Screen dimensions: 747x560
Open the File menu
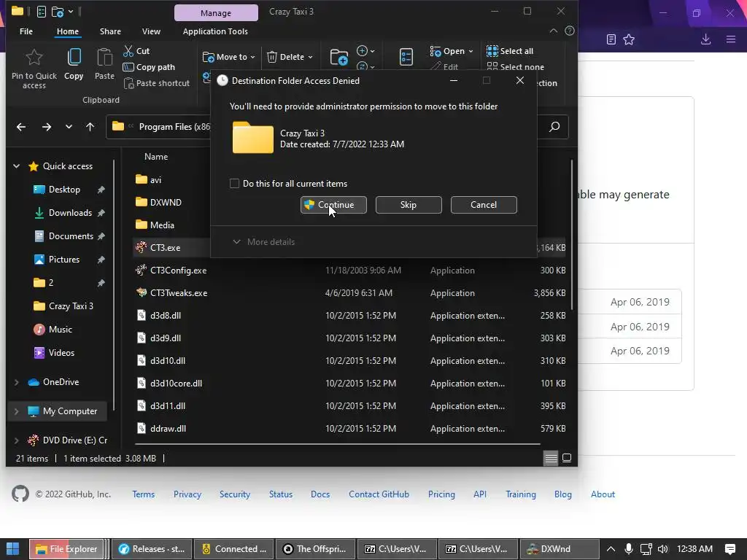tap(26, 31)
